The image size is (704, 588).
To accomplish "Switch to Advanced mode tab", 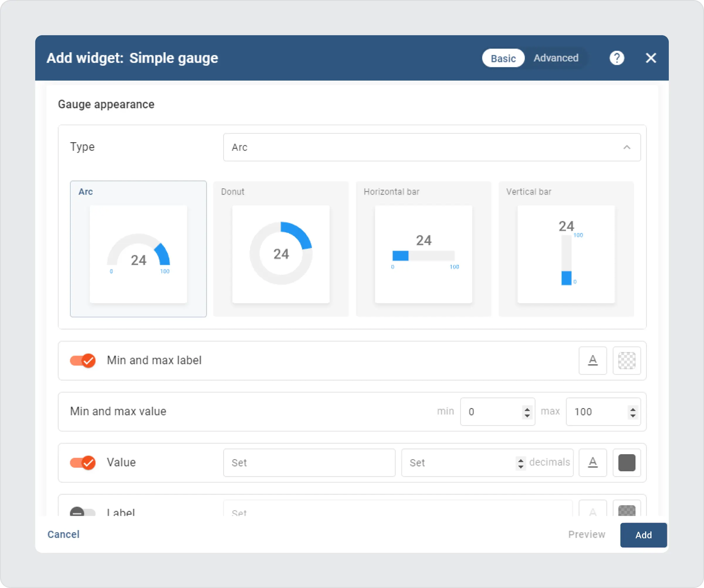I will point(556,58).
